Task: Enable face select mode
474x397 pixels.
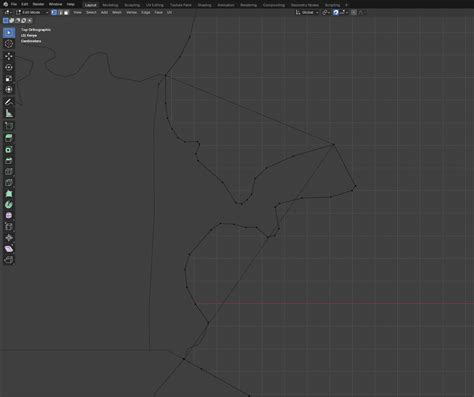Action: [x=66, y=12]
